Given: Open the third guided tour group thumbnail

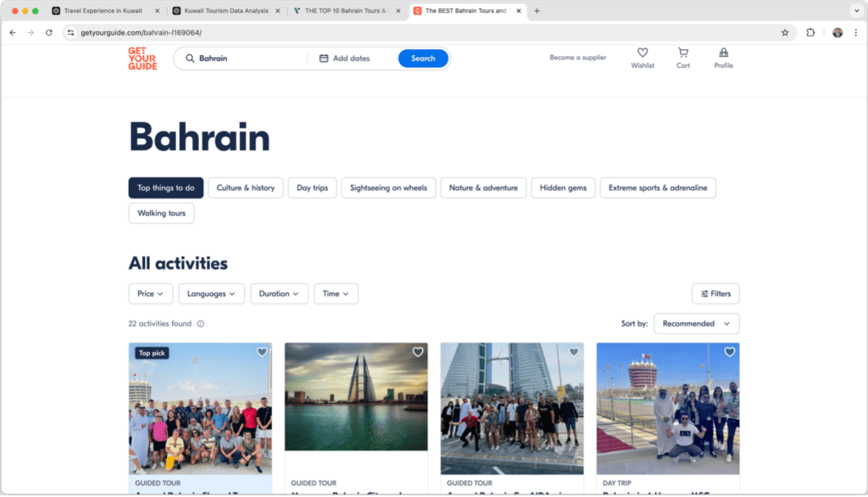Looking at the screenshot, I should pyautogui.click(x=512, y=408).
